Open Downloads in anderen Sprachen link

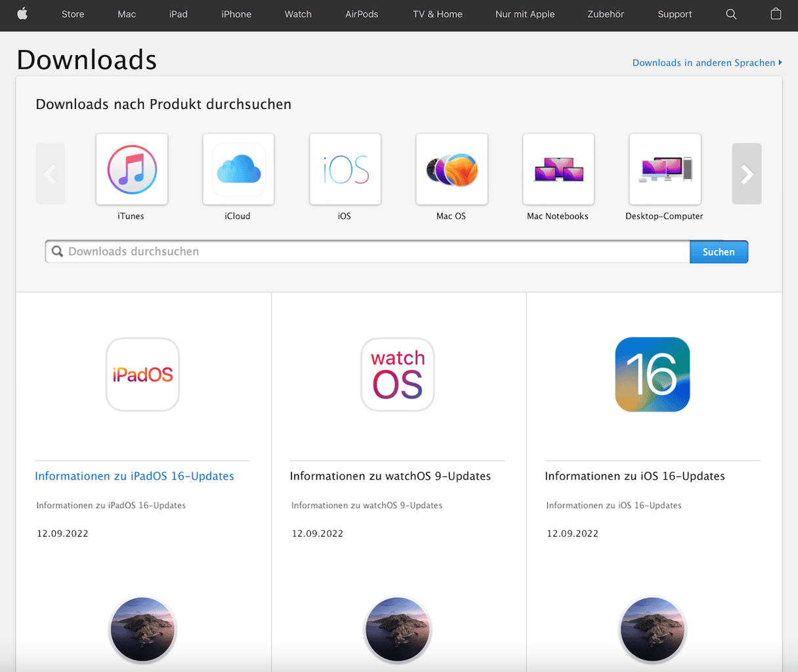(x=707, y=63)
